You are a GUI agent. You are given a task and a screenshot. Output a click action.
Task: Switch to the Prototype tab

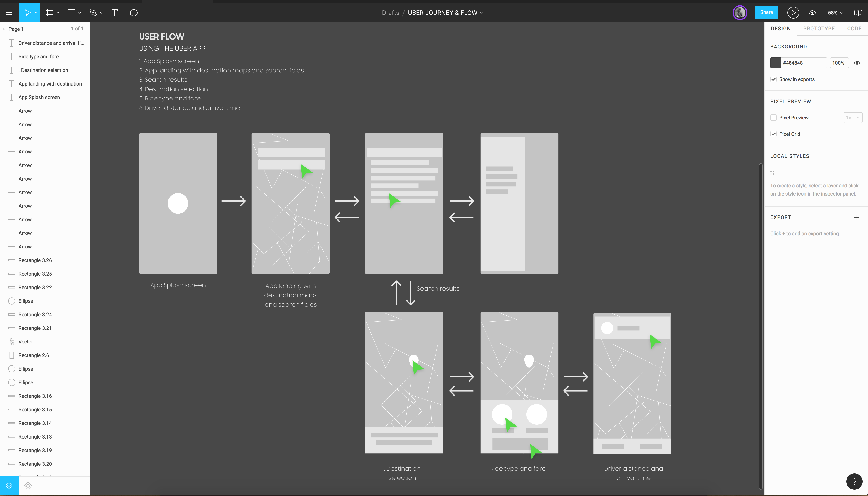pos(819,29)
